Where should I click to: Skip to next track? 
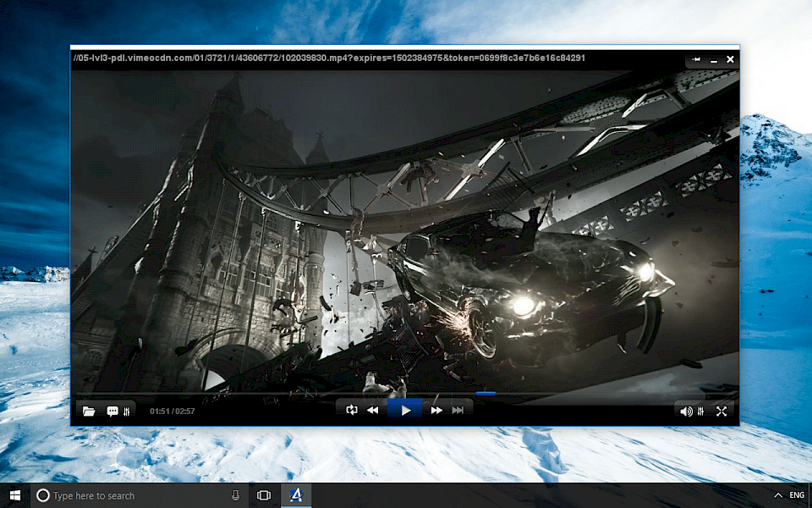458,410
